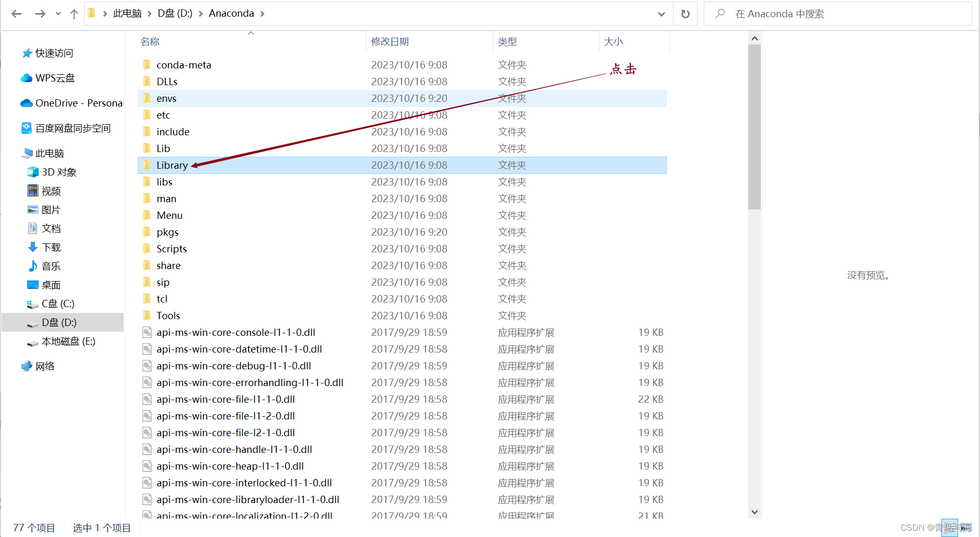Click the Menu folder icon
The width and height of the screenshot is (980, 537).
pyautogui.click(x=147, y=215)
